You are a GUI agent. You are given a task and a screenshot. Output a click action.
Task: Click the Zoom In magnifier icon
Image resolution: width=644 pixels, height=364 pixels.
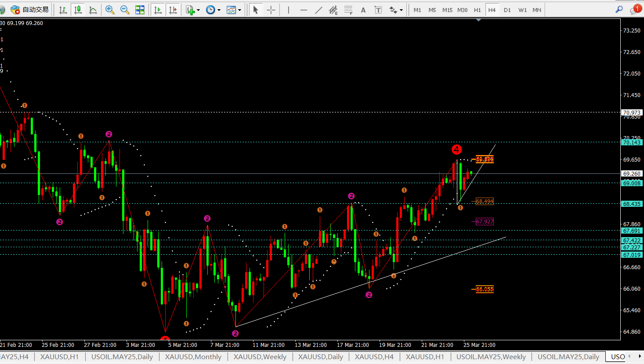click(x=110, y=10)
